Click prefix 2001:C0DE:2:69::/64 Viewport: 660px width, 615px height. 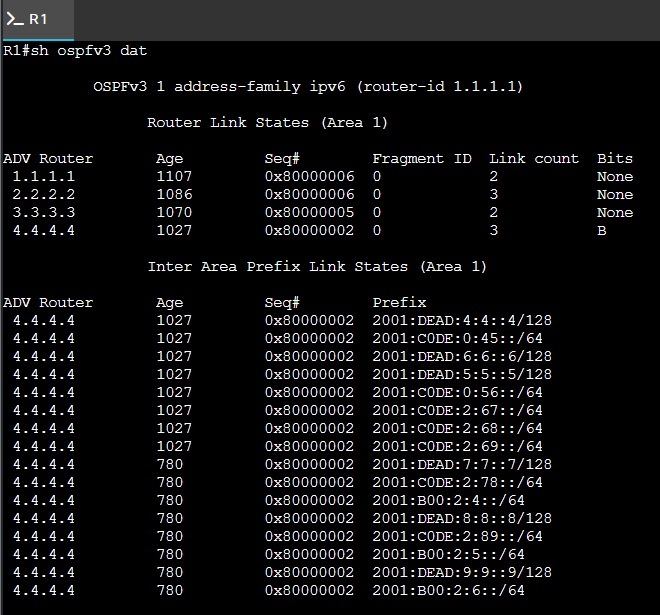pos(458,447)
